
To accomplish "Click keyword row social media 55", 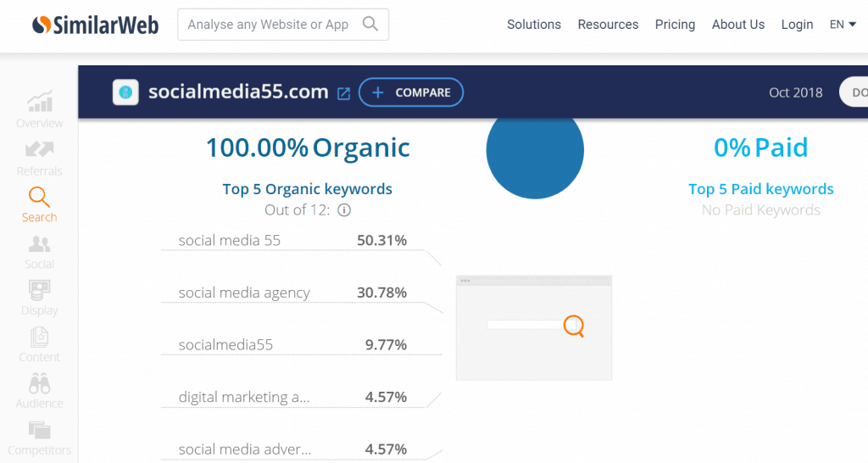I will [x=292, y=240].
